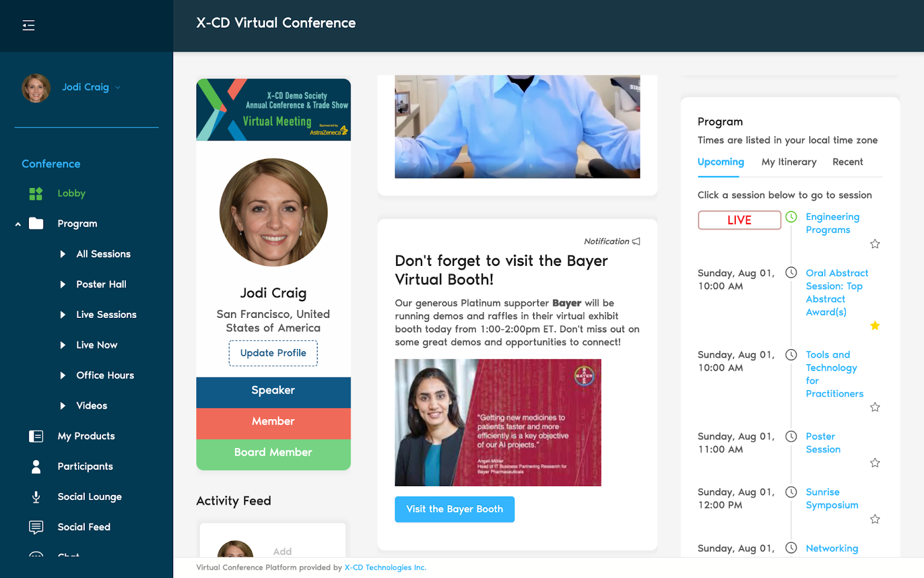This screenshot has width=924, height=578.
Task: Open the Participants person icon
Action: (x=36, y=466)
